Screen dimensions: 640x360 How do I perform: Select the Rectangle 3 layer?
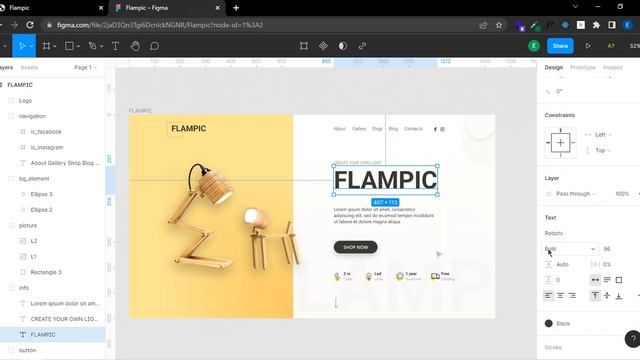pos(46,272)
